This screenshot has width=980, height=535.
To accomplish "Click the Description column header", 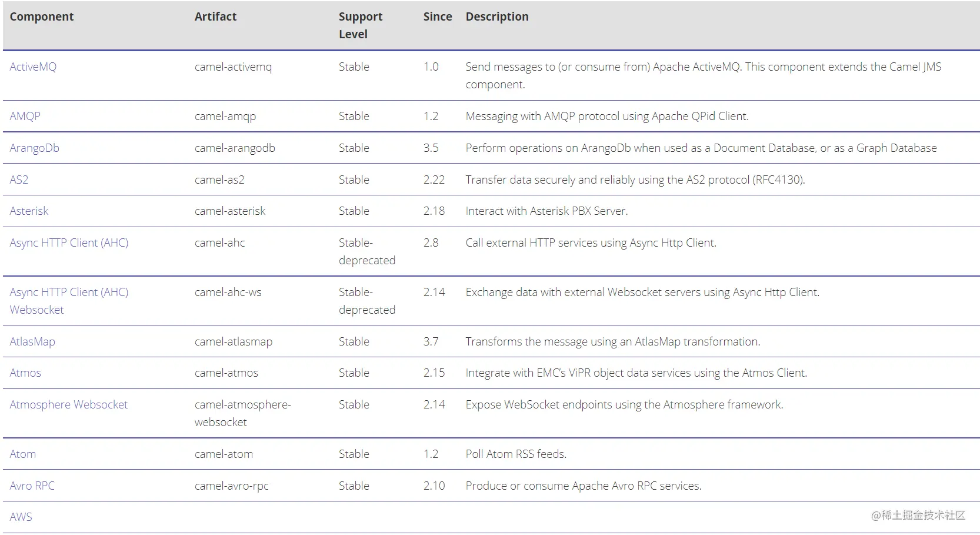I will point(497,16).
